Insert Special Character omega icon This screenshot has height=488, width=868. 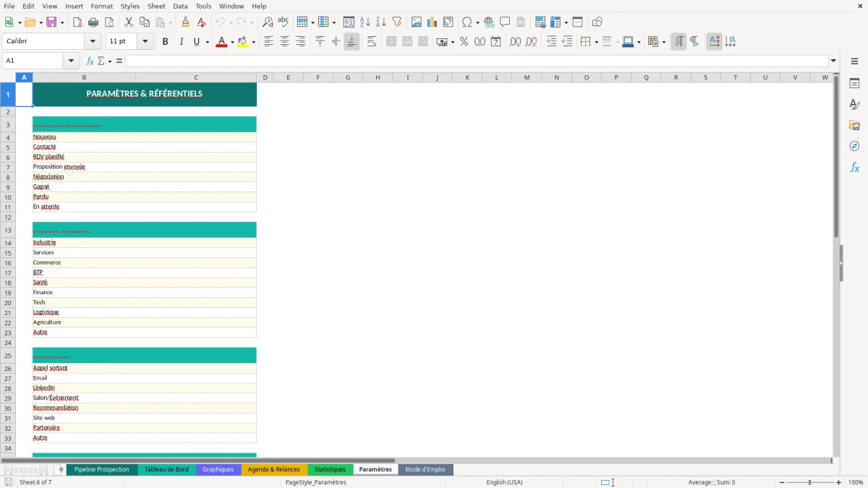[467, 22]
